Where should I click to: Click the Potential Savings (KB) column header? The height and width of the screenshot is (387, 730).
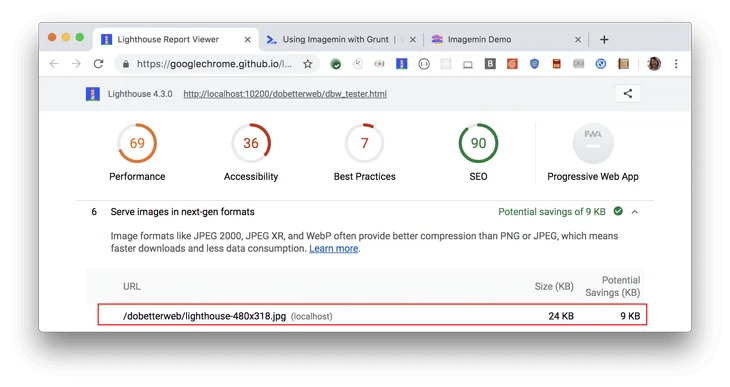coord(613,286)
